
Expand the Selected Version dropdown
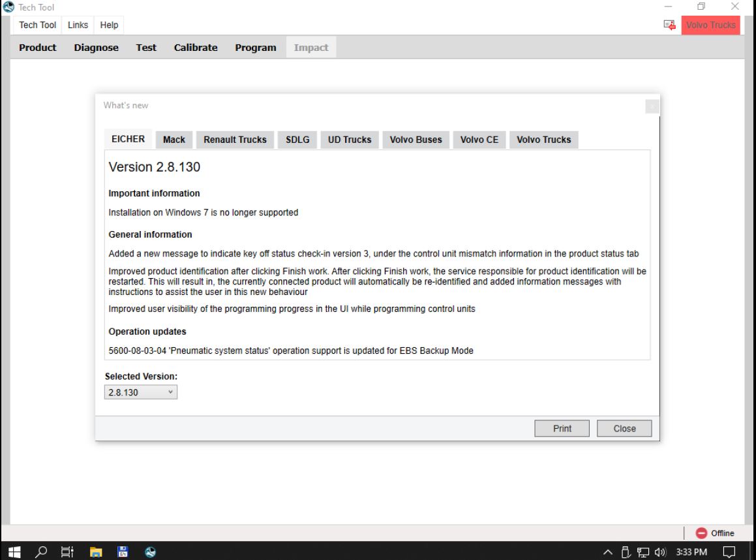[141, 392]
